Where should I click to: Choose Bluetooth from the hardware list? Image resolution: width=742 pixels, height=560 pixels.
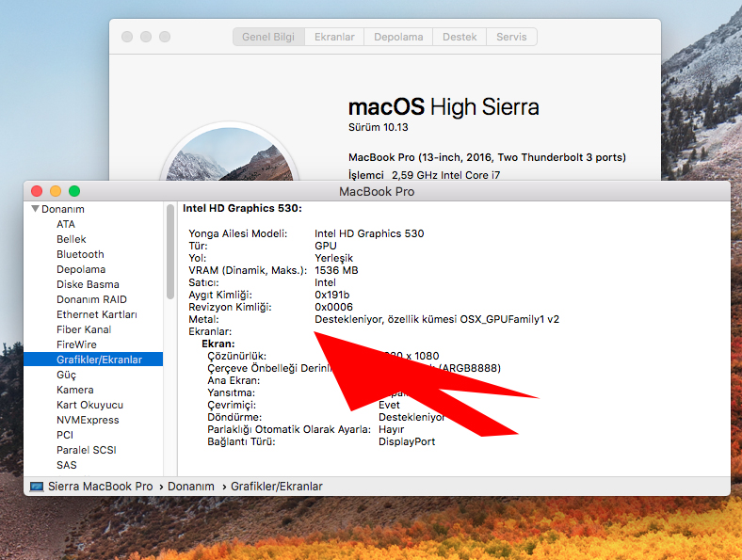tap(80, 254)
